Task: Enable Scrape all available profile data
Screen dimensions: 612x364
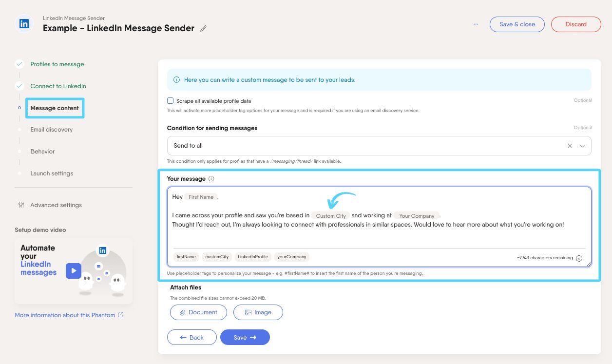Action: [x=171, y=101]
